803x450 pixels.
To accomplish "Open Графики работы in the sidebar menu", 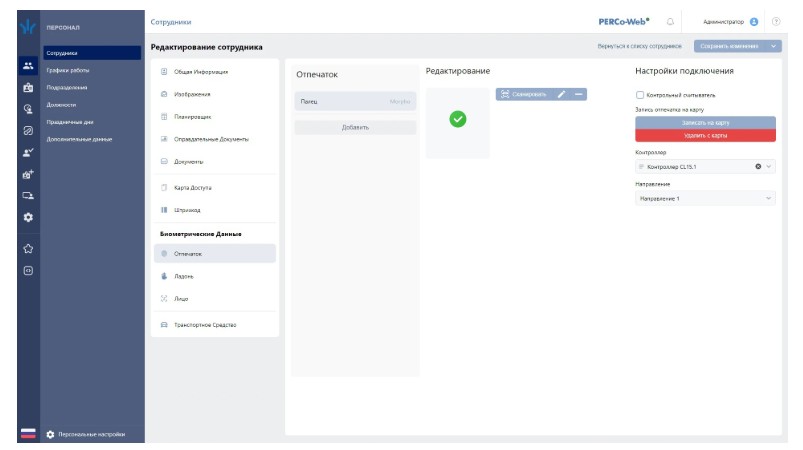I will [x=68, y=70].
